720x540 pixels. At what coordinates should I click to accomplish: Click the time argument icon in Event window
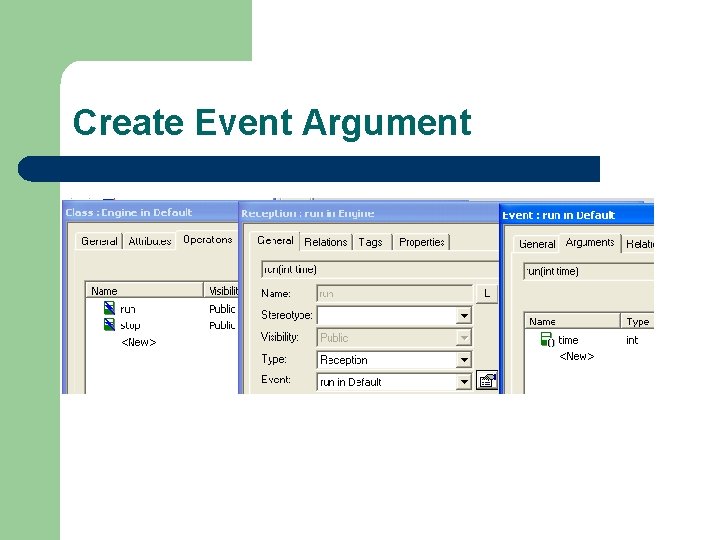(547, 340)
